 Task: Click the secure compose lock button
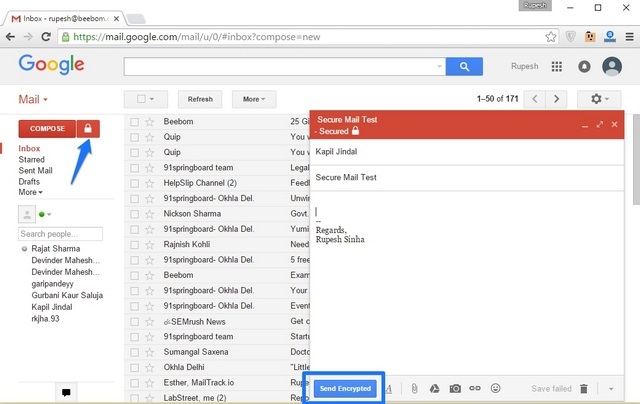click(88, 129)
